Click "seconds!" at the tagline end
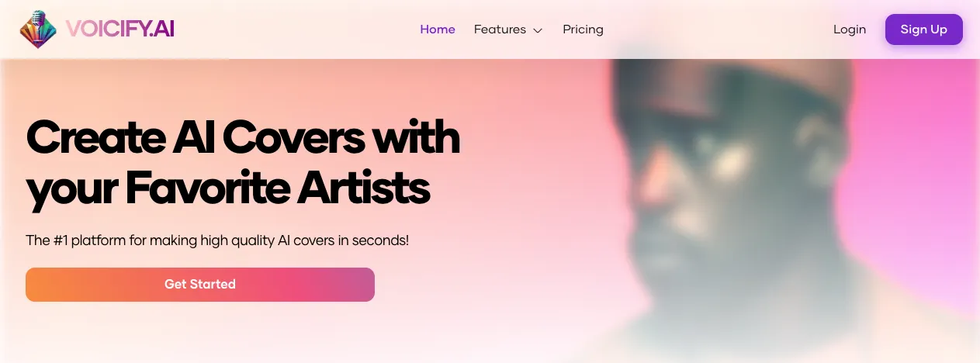Screen dimensions: 980x363 [x=380, y=240]
